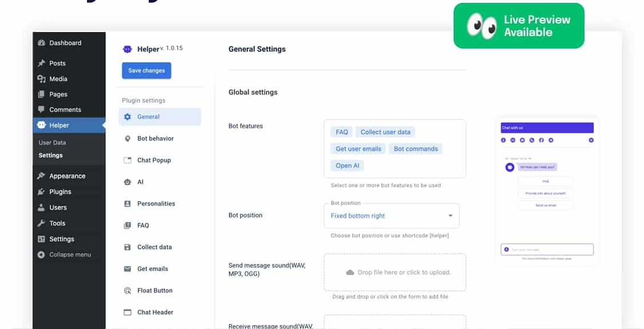Viewport: 644px width, 329px height.
Task: Click the Bot commands tag
Action: (416, 149)
